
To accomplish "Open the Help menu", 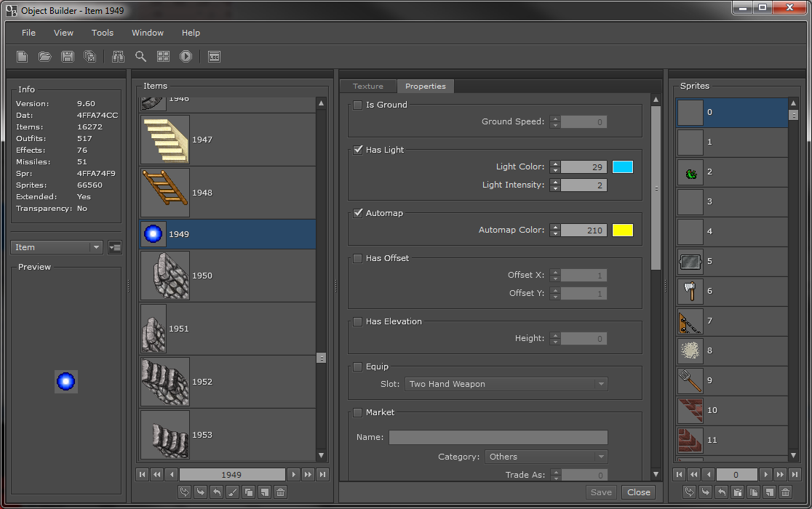I will coord(191,33).
